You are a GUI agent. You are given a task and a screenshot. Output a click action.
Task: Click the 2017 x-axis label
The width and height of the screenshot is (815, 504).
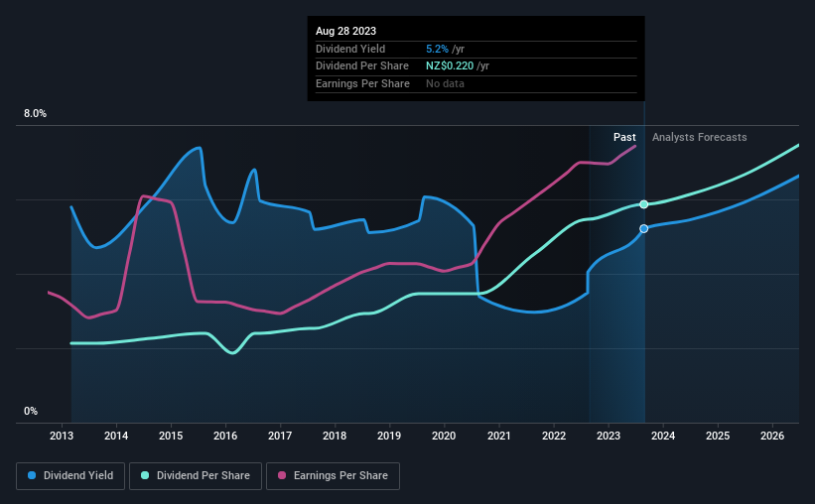[x=280, y=436]
